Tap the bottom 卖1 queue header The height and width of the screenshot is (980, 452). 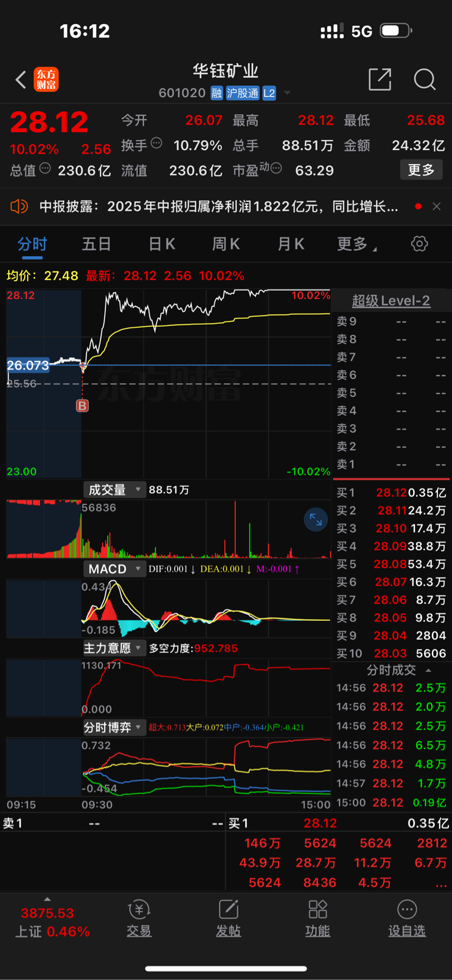click(113, 823)
